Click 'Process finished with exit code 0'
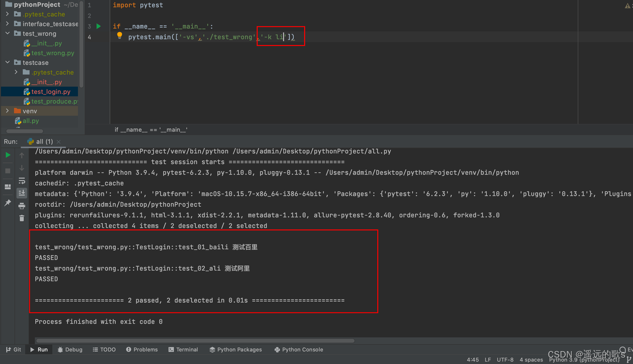The width and height of the screenshot is (633, 364). coord(98,321)
